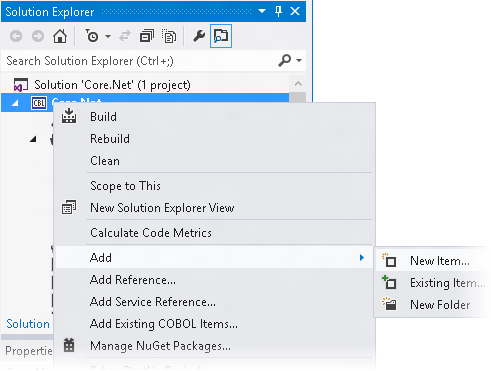
Task: Click the Build icon in context menu
Action: 69,116
